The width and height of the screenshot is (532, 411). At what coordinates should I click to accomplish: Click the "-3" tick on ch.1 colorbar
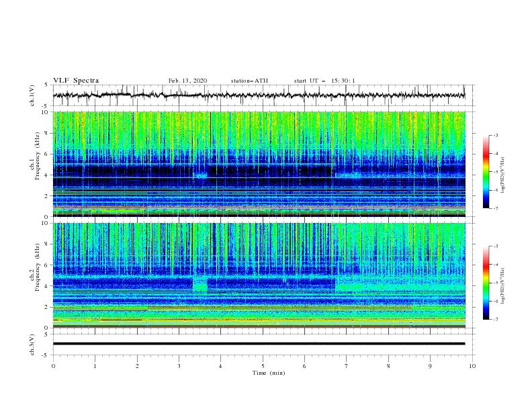(x=495, y=135)
